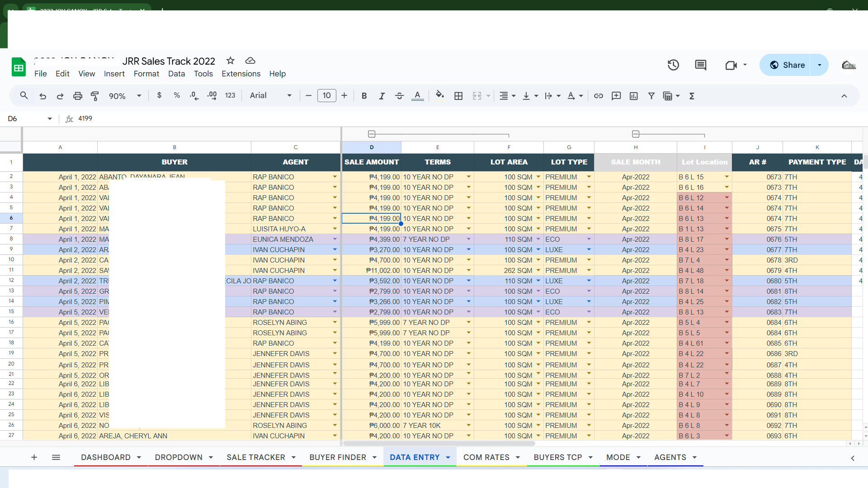
Task: Click the paint format roller icon
Action: (x=95, y=96)
